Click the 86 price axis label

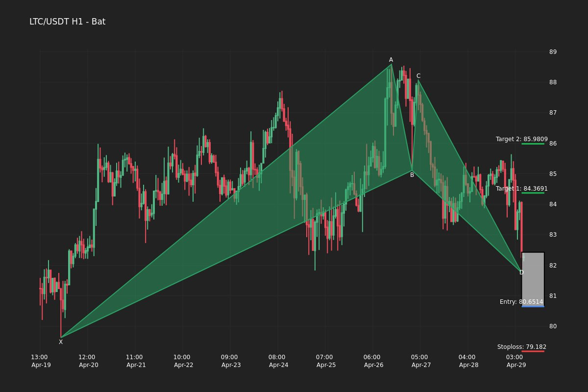[x=553, y=144]
